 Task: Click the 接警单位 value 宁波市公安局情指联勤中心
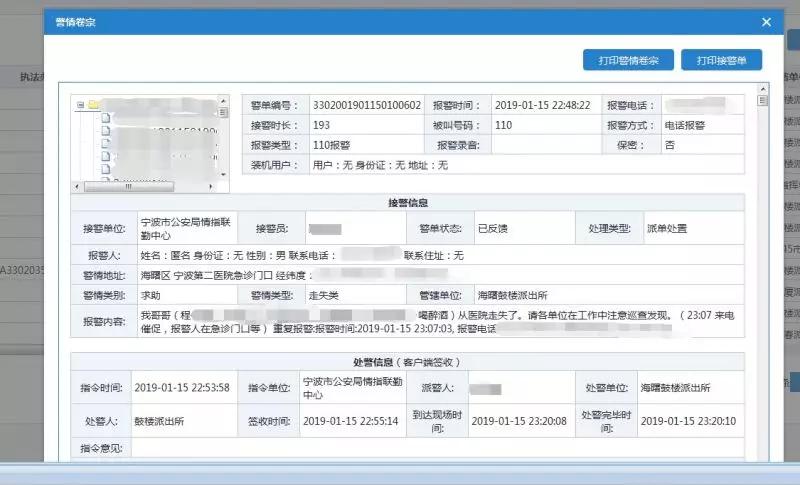coord(186,228)
